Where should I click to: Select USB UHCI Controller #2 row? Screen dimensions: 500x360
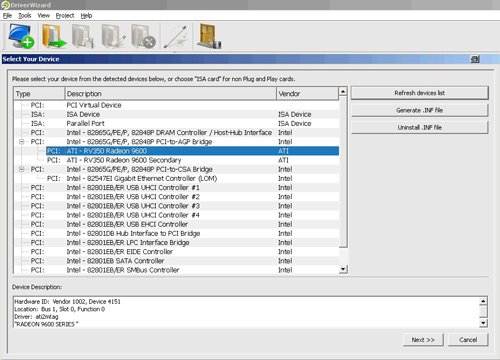[x=176, y=197]
